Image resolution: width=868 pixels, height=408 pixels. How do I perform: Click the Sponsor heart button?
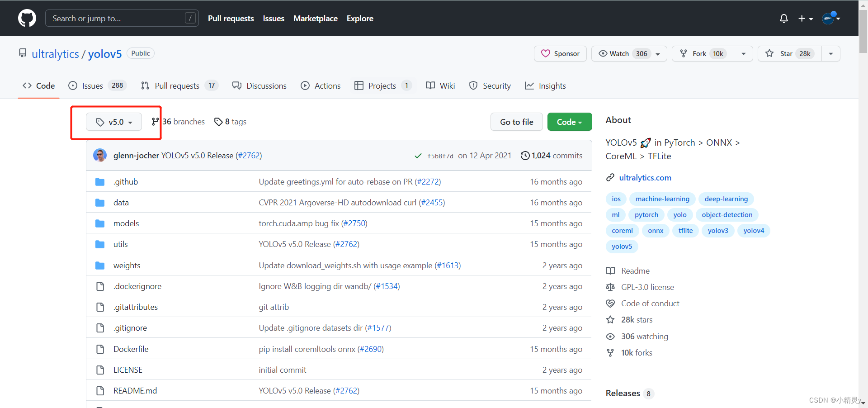[560, 53]
